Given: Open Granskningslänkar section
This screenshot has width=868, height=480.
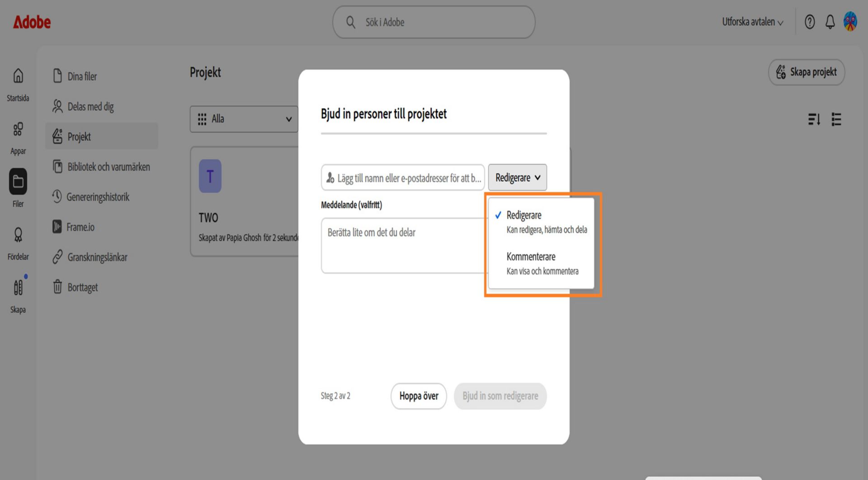Looking at the screenshot, I should 102,257.
